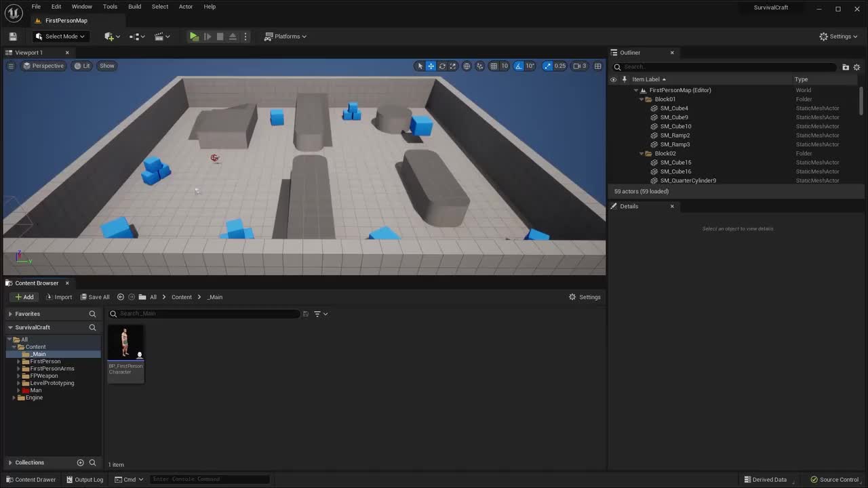Viewport: 868px width, 488px height.
Task: Open the Blueprints dropdown in the toolbar
Action: [138, 37]
